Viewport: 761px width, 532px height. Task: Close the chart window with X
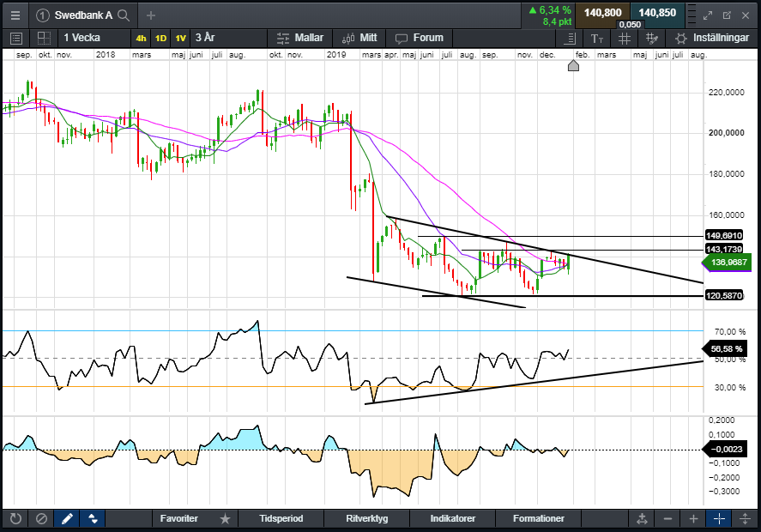[x=746, y=15]
